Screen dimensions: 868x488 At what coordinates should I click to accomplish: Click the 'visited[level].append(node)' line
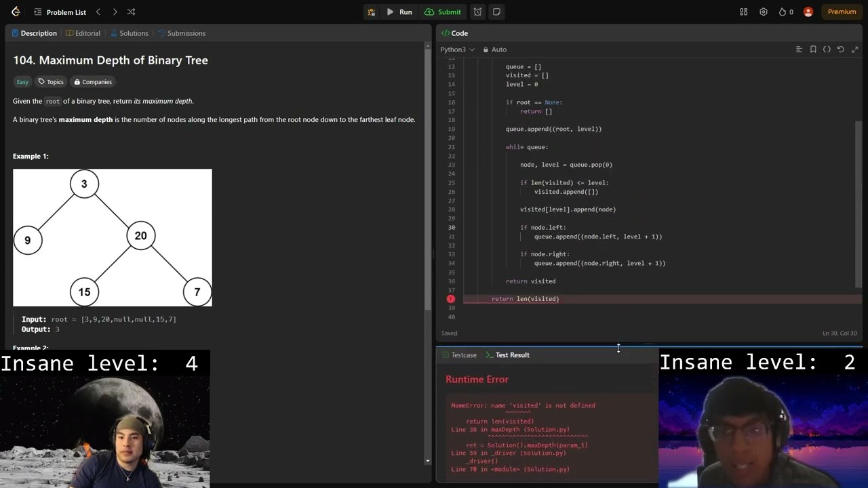coord(568,209)
